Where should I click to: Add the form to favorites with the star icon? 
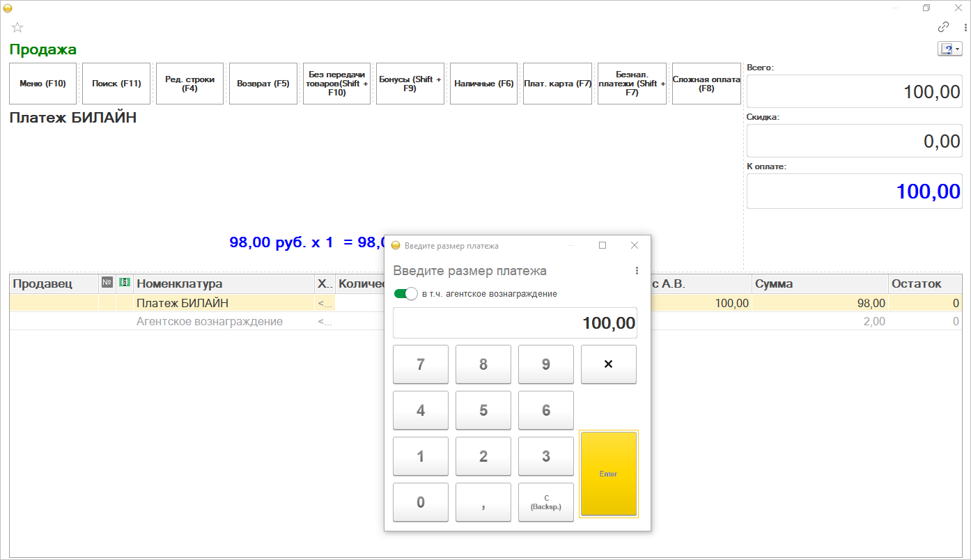coord(17,28)
